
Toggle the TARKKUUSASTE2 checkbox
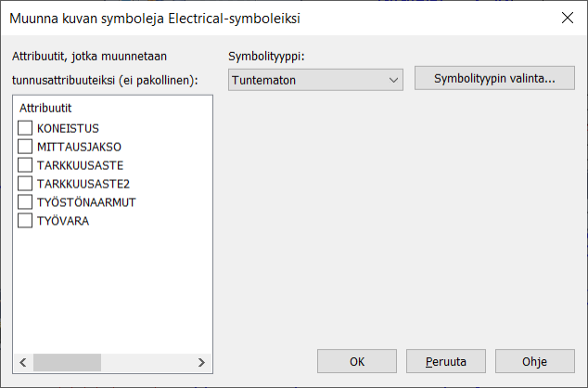coord(25,184)
